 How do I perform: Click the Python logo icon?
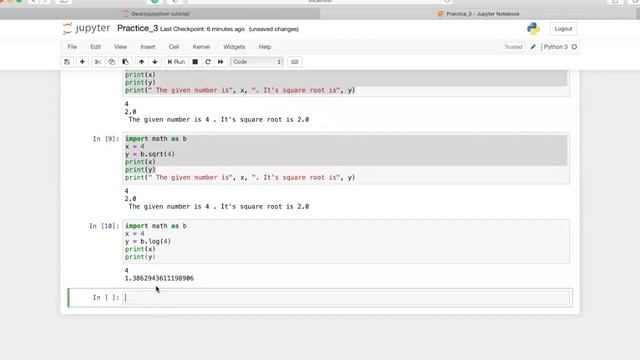pyautogui.click(x=533, y=29)
